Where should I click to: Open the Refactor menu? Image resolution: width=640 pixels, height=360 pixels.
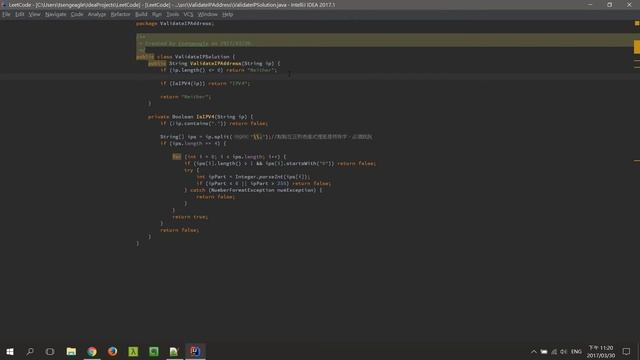tap(120, 14)
